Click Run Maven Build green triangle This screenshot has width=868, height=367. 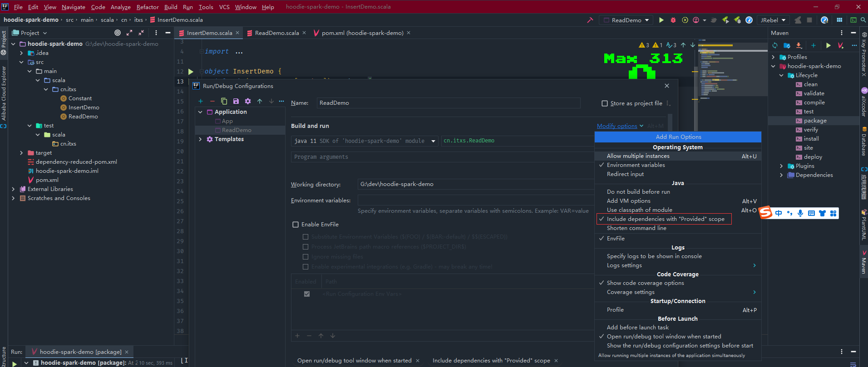[829, 45]
